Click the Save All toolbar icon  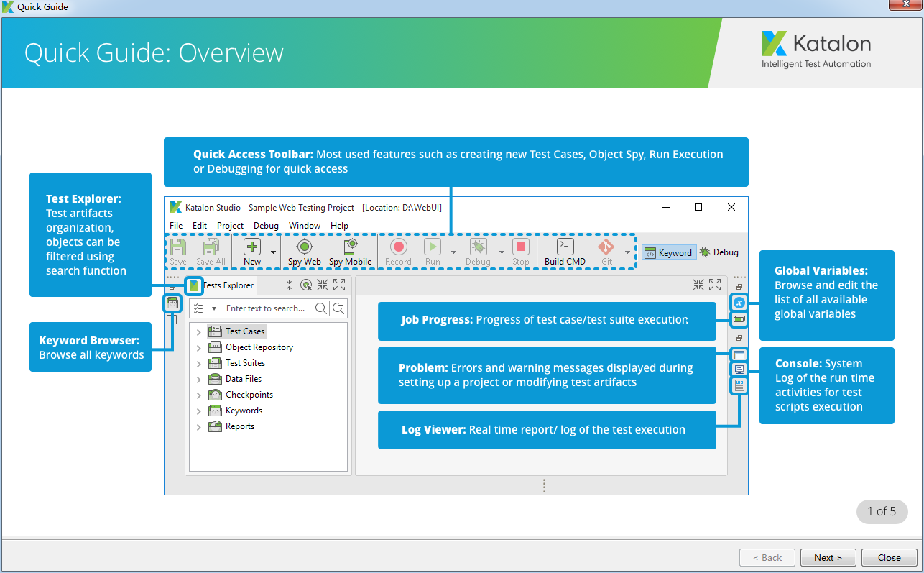[211, 248]
